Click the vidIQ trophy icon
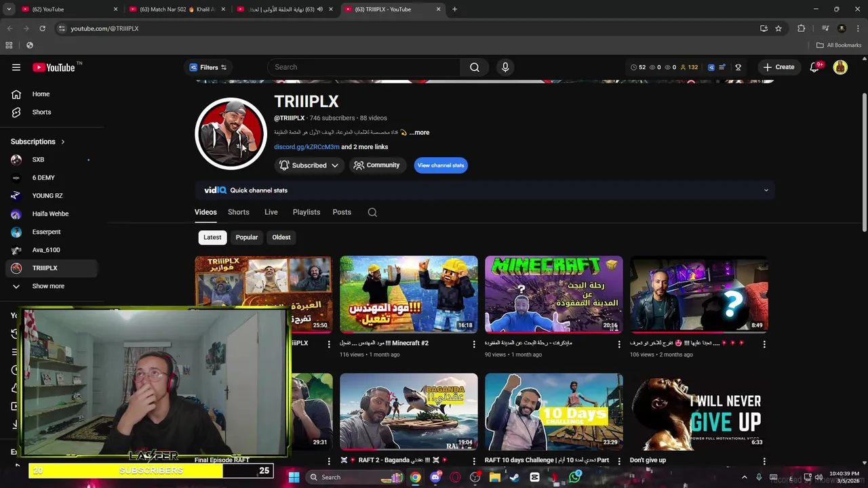868x488 pixels. tap(738, 67)
